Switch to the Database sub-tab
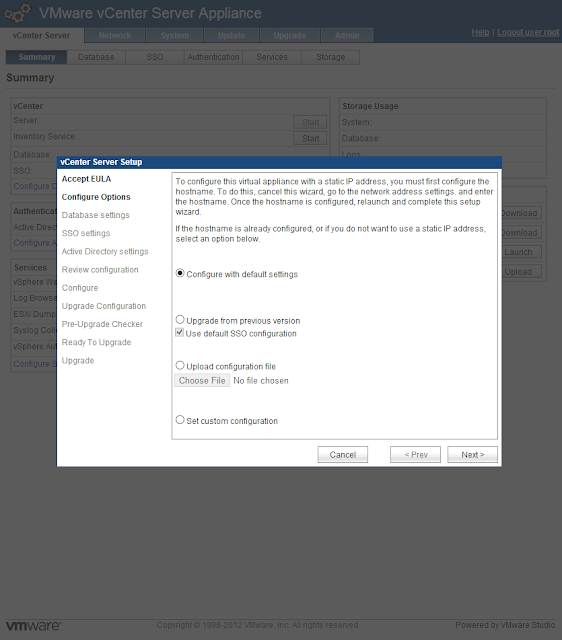The image size is (562, 640). click(x=96, y=57)
